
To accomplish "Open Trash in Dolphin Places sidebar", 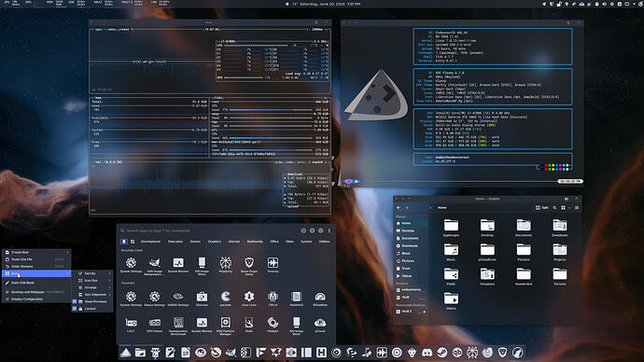I will pyautogui.click(x=411, y=269).
